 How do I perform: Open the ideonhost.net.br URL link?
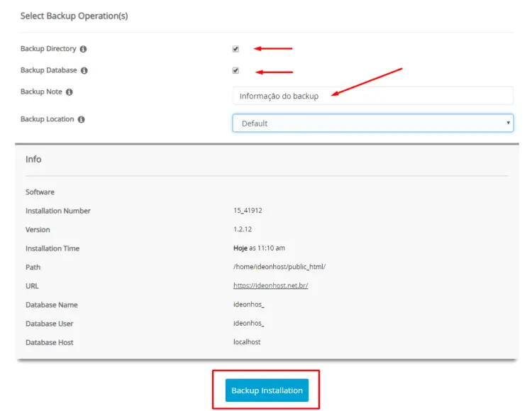[270, 286]
